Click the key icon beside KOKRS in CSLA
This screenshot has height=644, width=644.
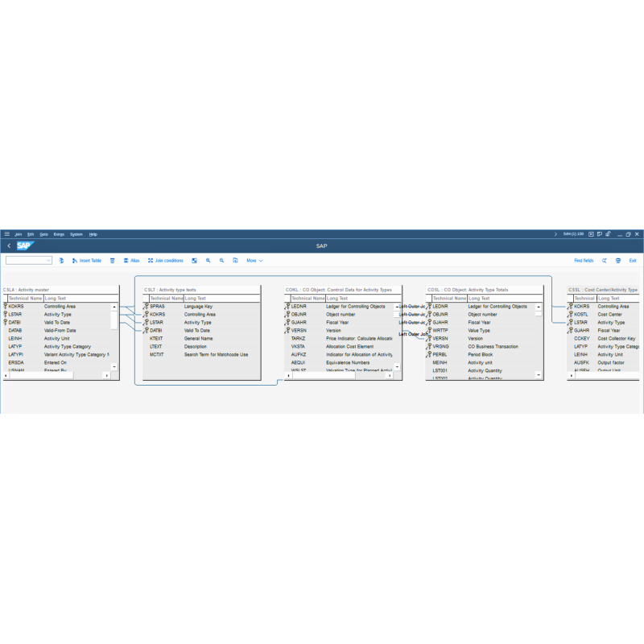6,306
